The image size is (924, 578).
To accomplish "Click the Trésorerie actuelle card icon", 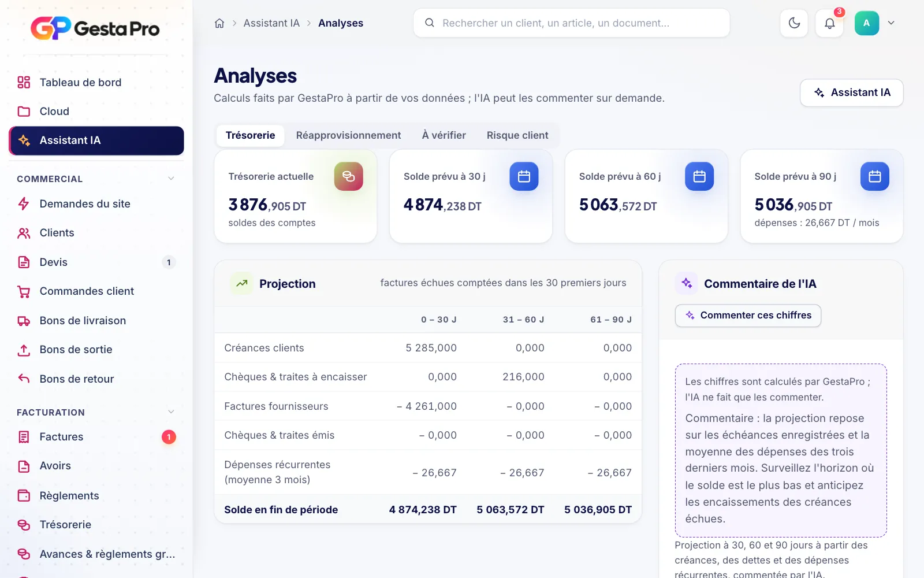I will point(349,176).
